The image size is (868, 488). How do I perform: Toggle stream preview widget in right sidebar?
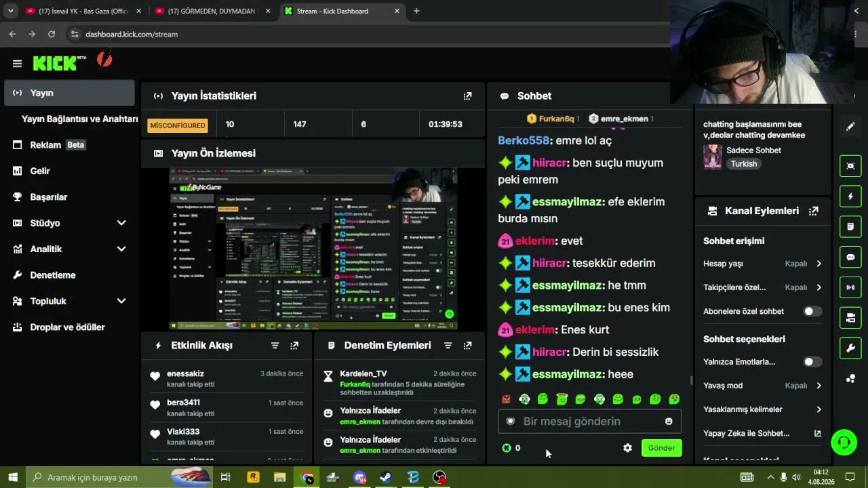point(850,165)
